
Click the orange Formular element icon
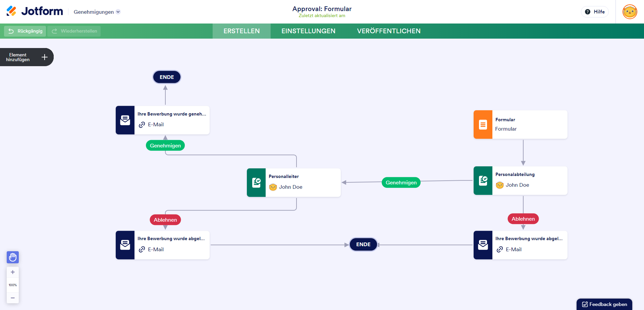pos(483,125)
